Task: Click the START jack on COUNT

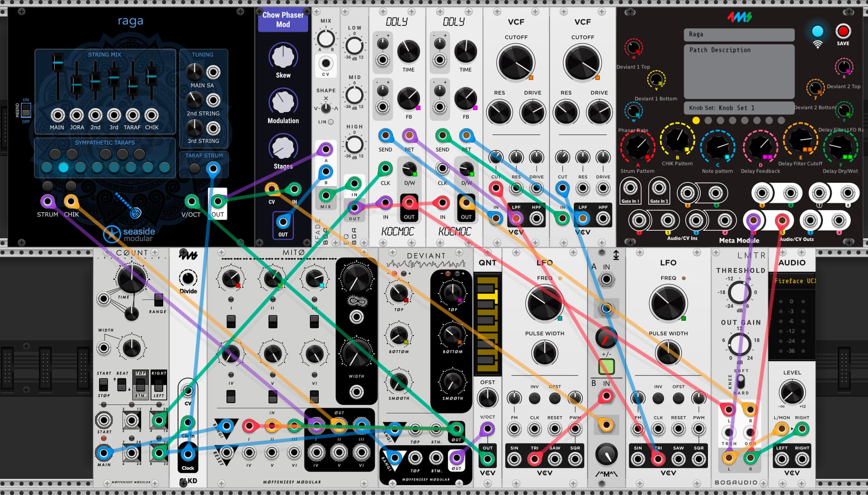Action: coord(104,420)
